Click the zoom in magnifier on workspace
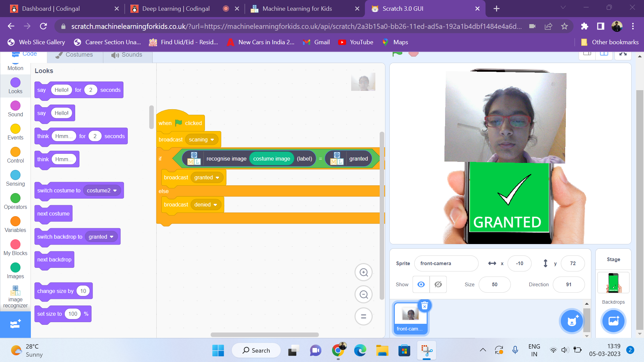644x362 pixels. [x=364, y=272]
